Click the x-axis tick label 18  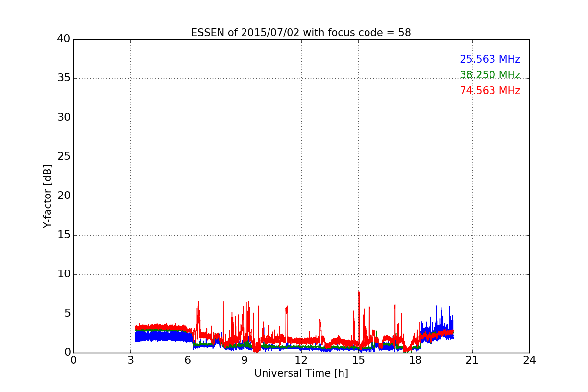point(416,360)
